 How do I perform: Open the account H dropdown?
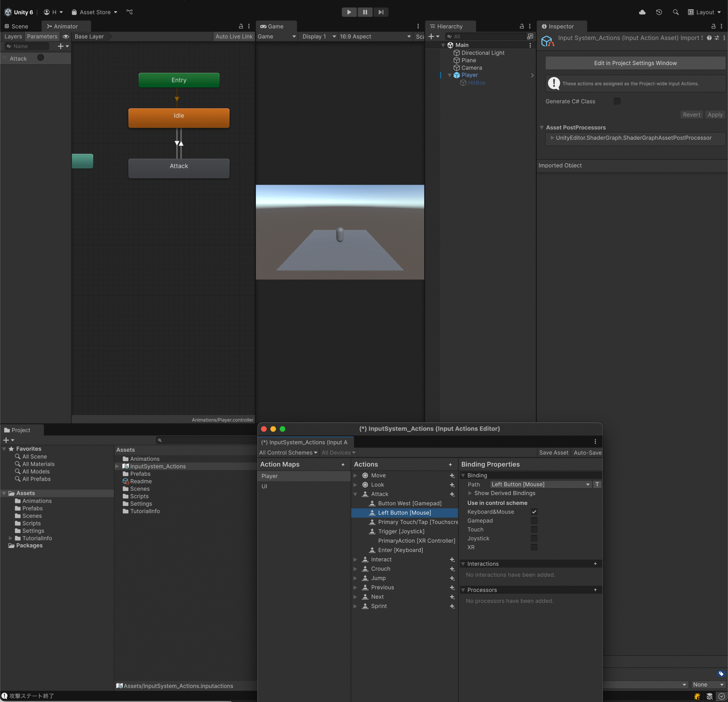pos(53,12)
